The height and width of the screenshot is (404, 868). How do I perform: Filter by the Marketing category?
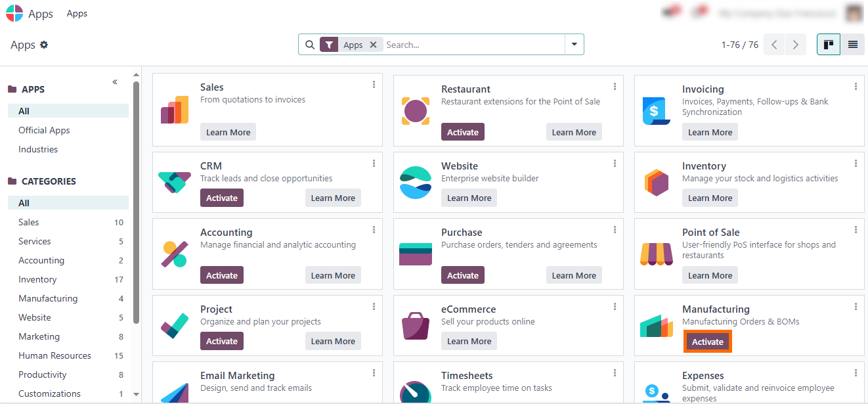(x=68, y=336)
